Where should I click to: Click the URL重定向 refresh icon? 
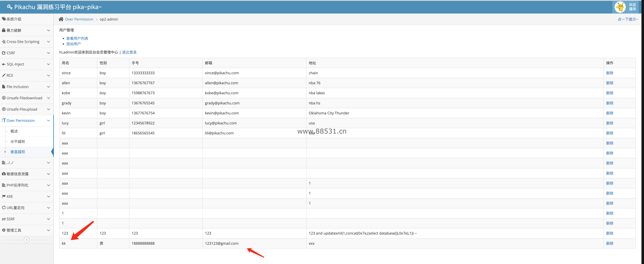tap(4, 208)
